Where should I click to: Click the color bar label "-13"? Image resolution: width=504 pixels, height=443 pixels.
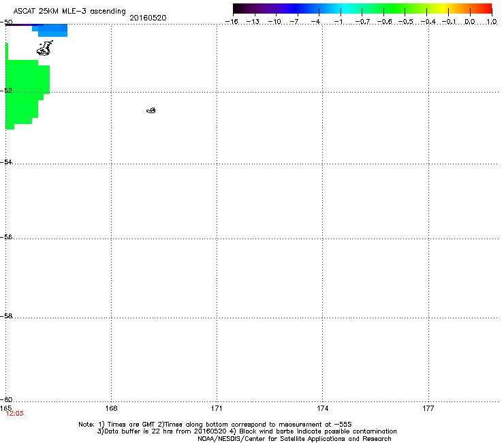(253, 22)
